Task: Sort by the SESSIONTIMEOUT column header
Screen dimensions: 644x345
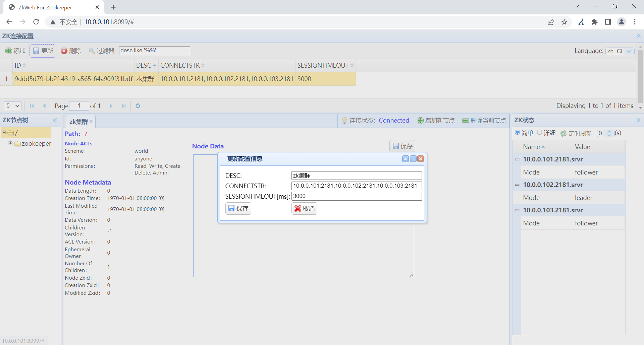Action: tap(325, 66)
